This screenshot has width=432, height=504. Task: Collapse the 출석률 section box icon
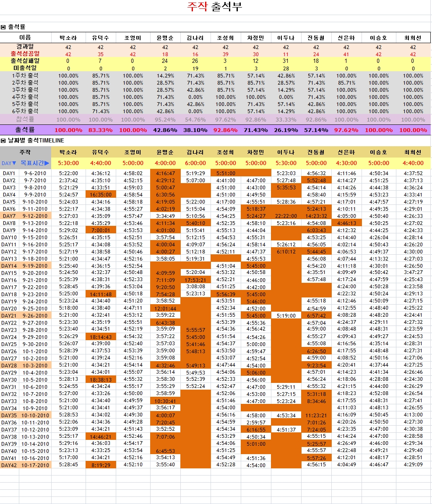(x=3, y=27)
